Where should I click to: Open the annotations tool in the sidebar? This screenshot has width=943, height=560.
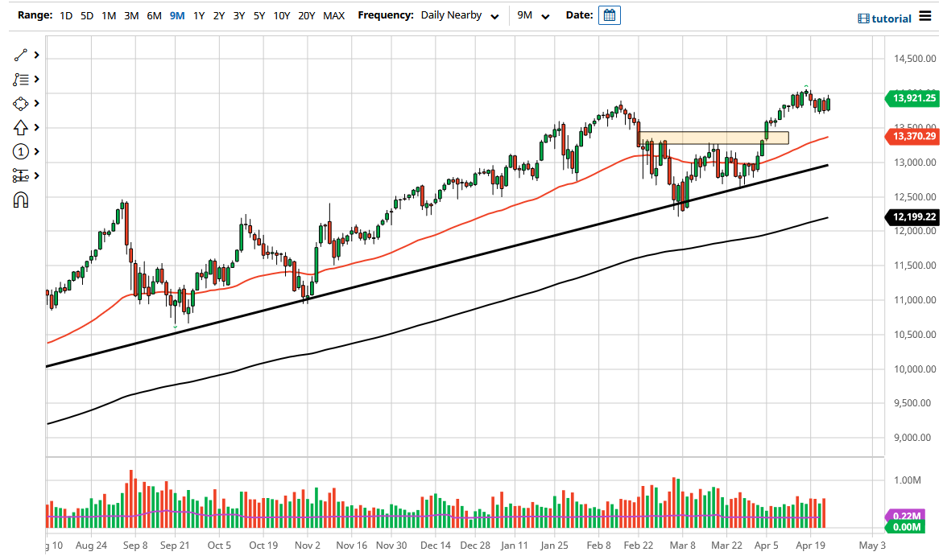point(22,79)
